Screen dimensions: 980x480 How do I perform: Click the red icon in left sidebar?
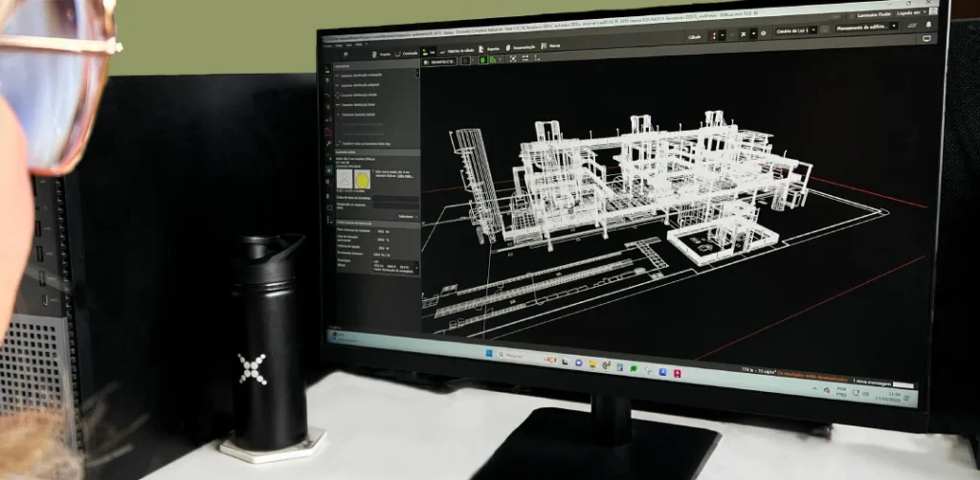[328, 131]
